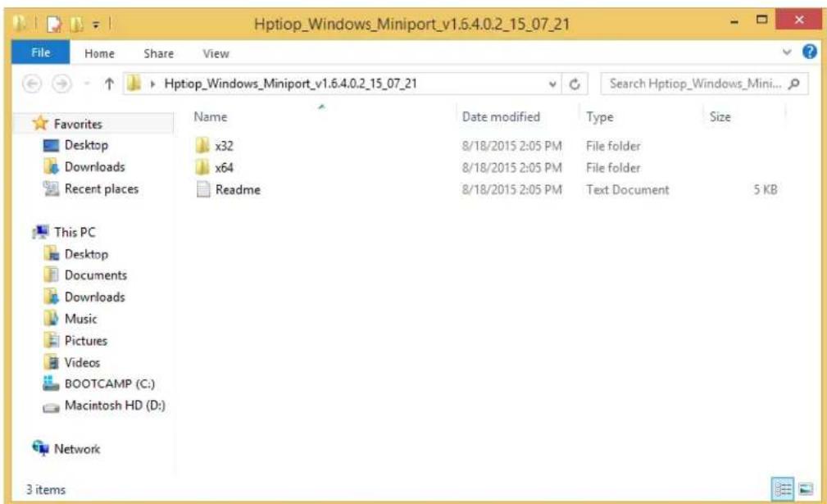Image resolution: width=827 pixels, height=504 pixels.
Task: Open the BOOTCAMP (C:) drive
Action: pyautogui.click(x=110, y=384)
